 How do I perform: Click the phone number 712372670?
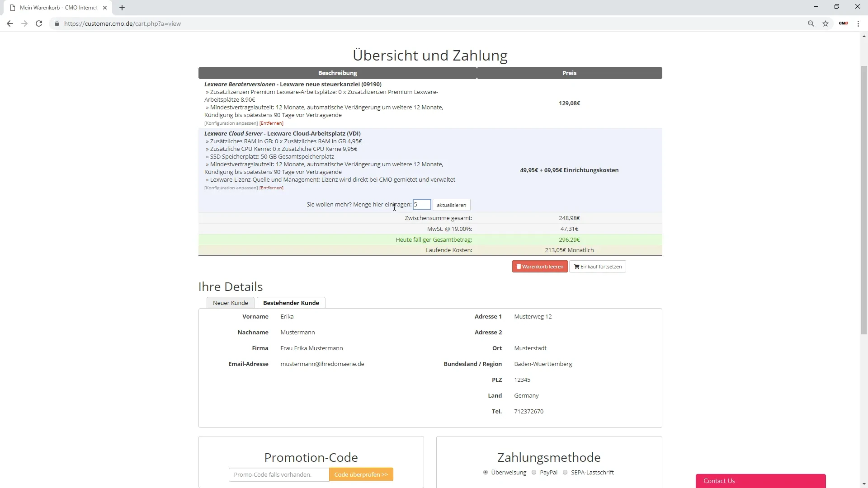(x=529, y=412)
